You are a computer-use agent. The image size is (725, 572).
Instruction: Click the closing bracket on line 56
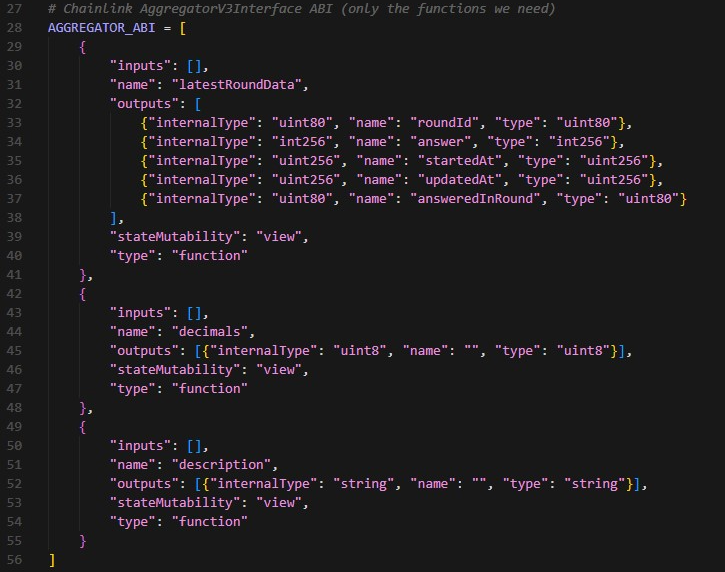click(x=52, y=560)
